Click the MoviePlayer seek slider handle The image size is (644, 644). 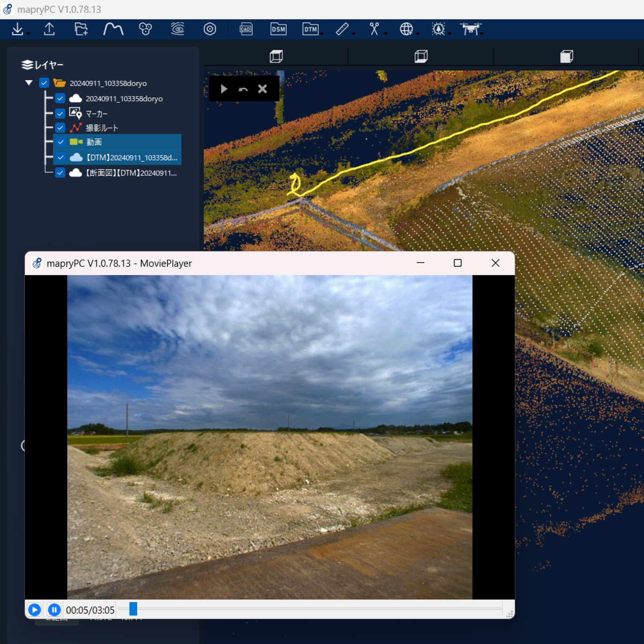pyautogui.click(x=133, y=609)
